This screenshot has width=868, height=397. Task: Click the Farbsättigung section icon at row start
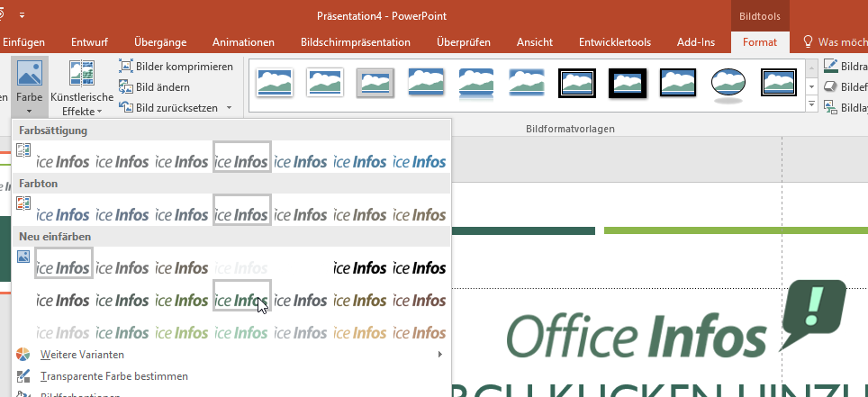[x=23, y=150]
